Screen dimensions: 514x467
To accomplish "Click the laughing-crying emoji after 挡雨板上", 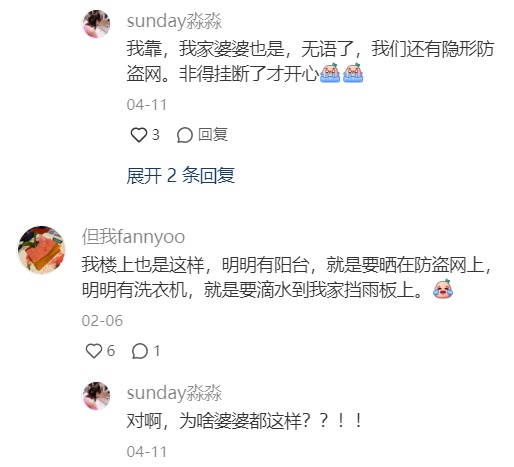I will point(443,289).
